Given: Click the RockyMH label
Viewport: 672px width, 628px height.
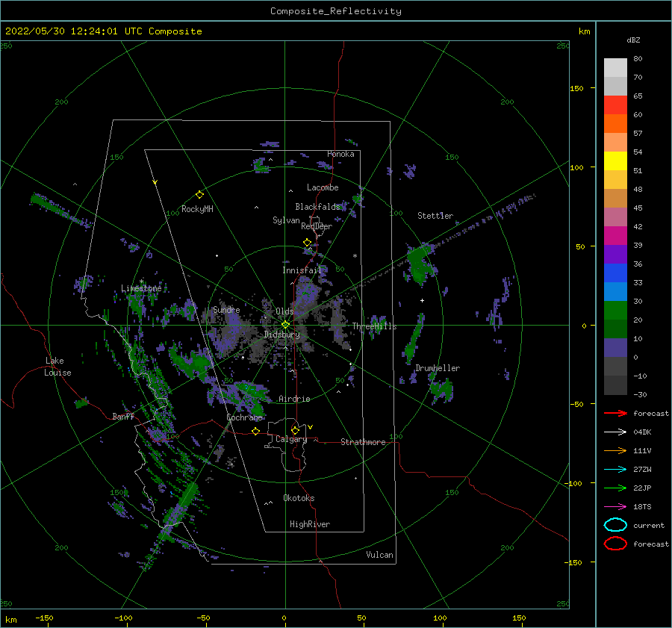Looking at the screenshot, I should (197, 209).
